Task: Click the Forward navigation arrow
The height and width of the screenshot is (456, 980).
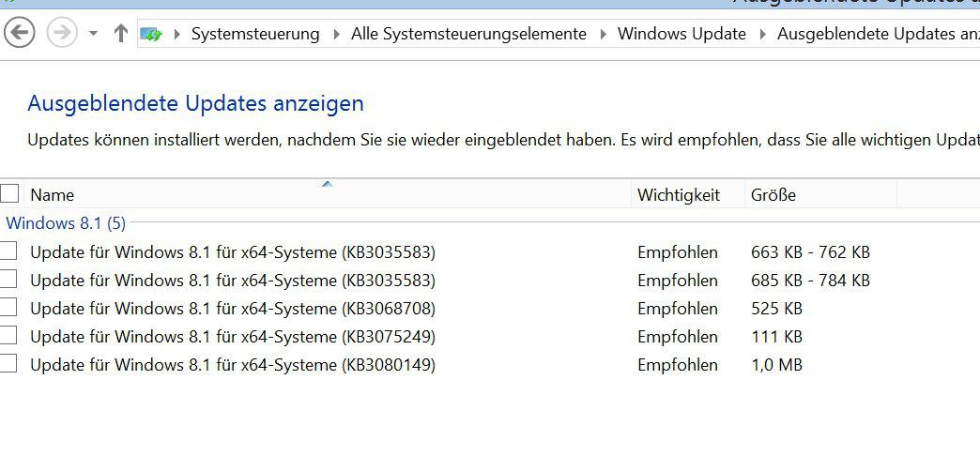Action: [61, 34]
